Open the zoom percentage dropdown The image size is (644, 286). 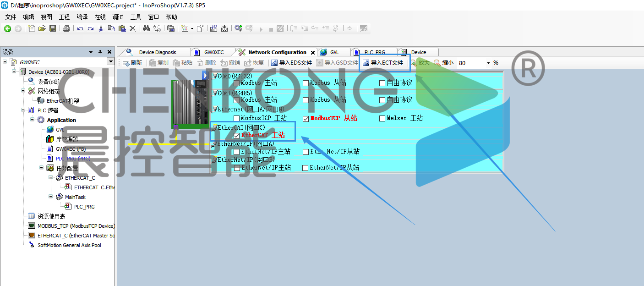[488, 63]
